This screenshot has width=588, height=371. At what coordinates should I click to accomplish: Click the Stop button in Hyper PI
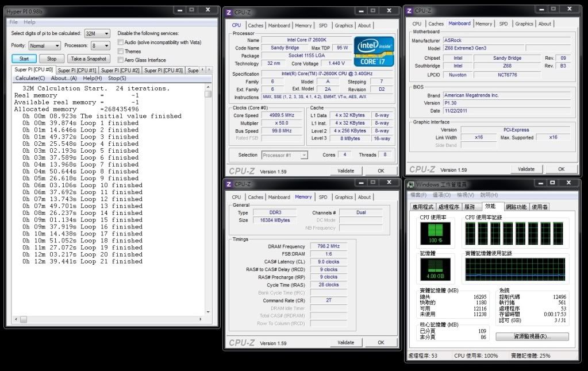[52, 59]
